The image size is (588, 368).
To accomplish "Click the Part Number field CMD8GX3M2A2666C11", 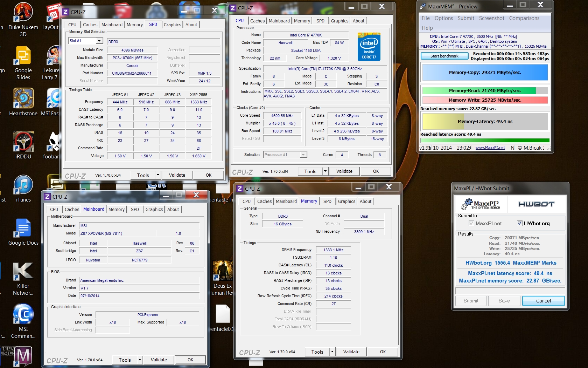I will click(x=132, y=73).
